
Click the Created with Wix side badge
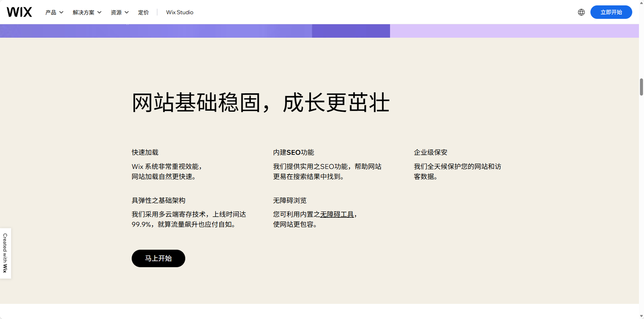tap(5, 253)
